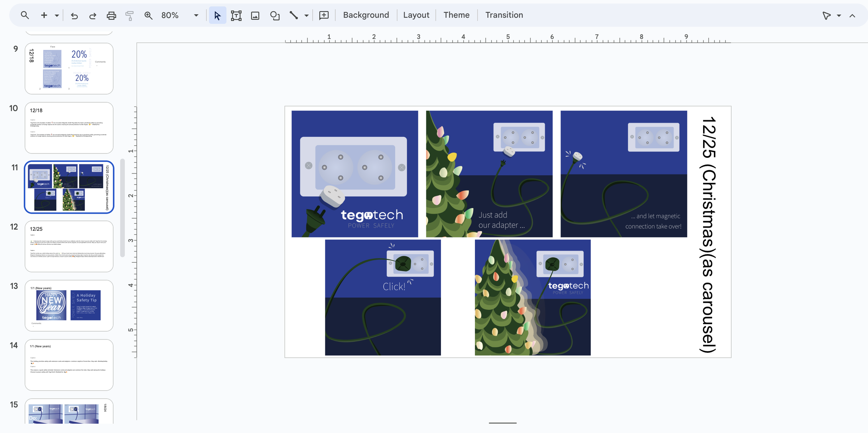The height and width of the screenshot is (433, 868).
Task: Click the search menus magnifier icon
Action: click(x=25, y=15)
